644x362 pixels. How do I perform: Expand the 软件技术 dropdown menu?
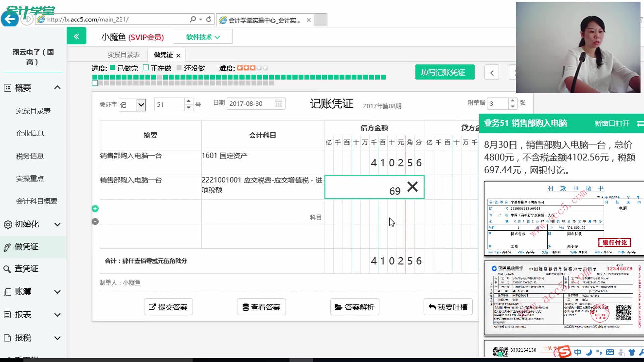tap(203, 37)
